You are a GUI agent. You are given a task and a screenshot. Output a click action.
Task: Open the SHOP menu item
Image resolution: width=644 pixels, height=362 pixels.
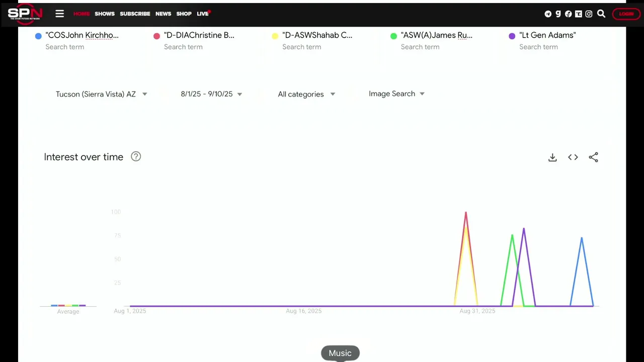pos(184,14)
